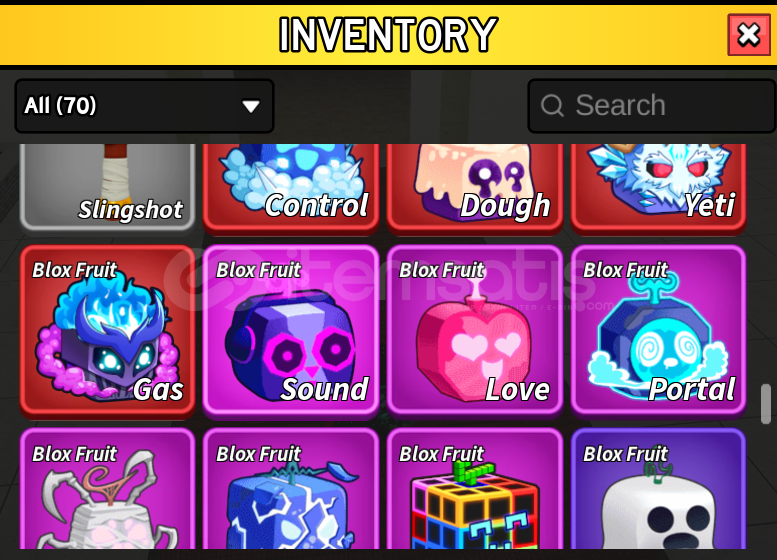Click the magnifying glass search icon
Image resolution: width=777 pixels, height=560 pixels.
click(552, 106)
